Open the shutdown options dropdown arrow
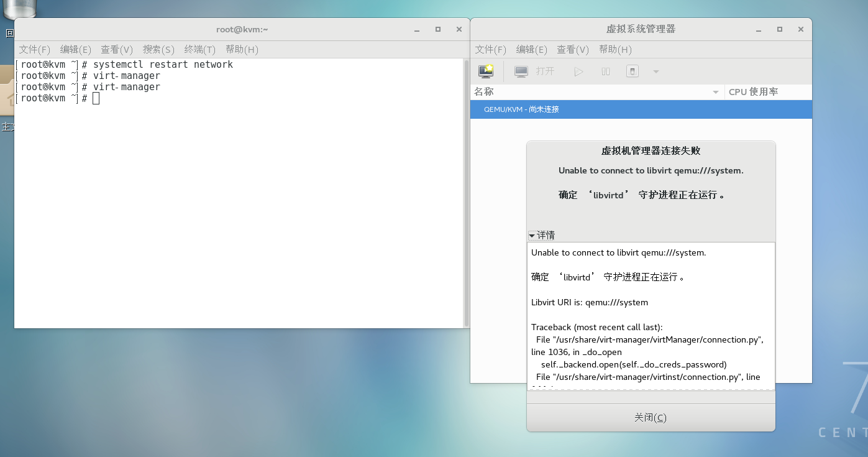The height and width of the screenshot is (457, 868). click(656, 71)
